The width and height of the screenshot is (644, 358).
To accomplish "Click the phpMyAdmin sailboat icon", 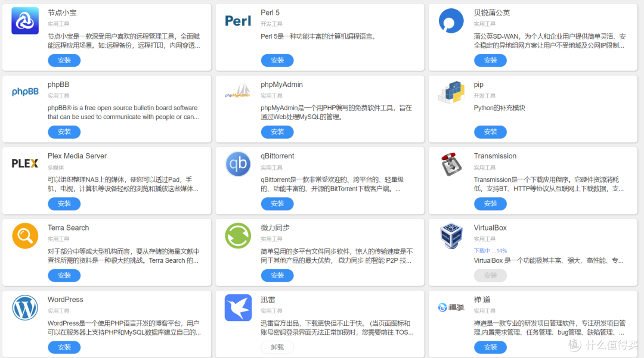I will [238, 91].
